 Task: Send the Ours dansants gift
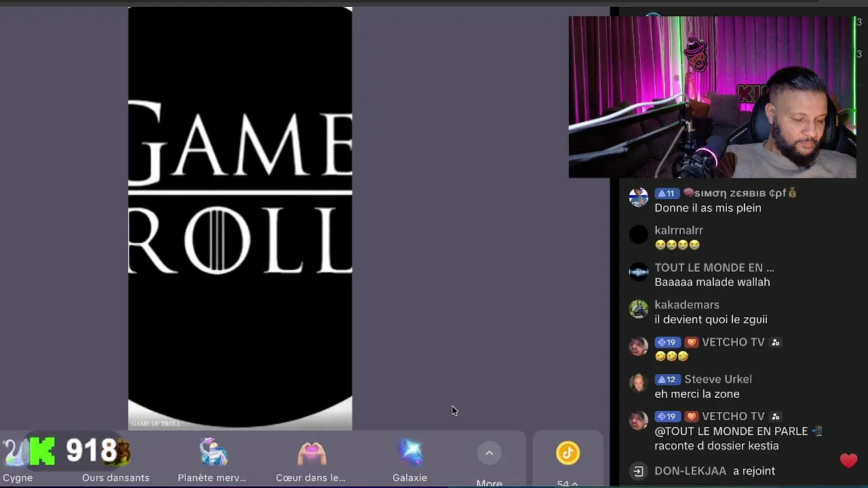click(x=115, y=460)
